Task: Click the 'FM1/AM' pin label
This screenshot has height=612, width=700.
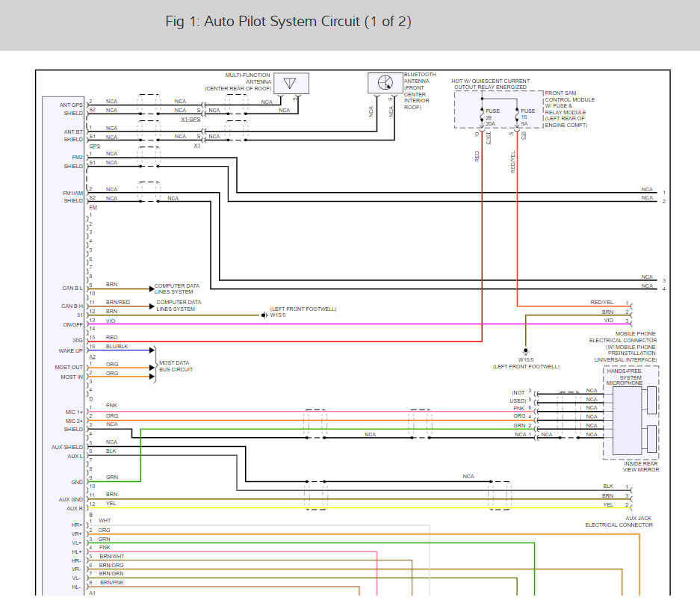Action: pyautogui.click(x=72, y=194)
